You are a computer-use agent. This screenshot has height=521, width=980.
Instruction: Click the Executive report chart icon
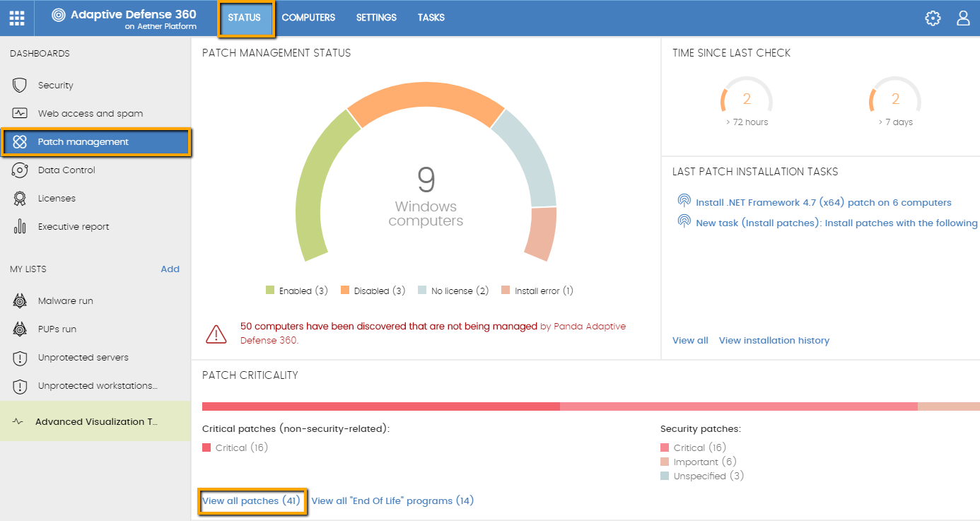(x=20, y=227)
